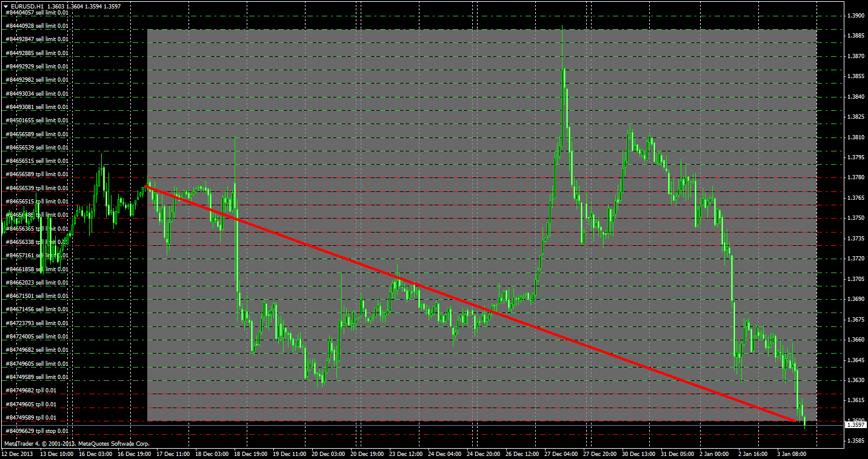This screenshot has width=868, height=459.
Task: Select order label #84493081 sell limit 0.01
Action: pos(37,107)
